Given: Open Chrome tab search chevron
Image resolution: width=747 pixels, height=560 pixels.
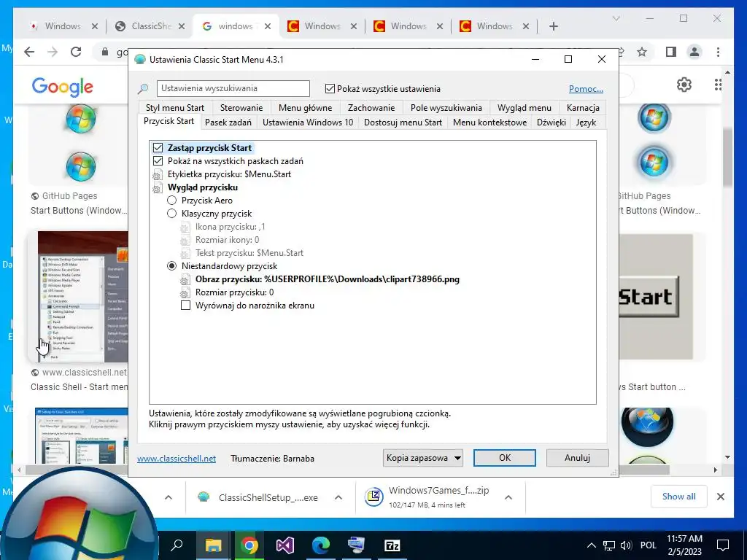Looking at the screenshot, I should 616,18.
